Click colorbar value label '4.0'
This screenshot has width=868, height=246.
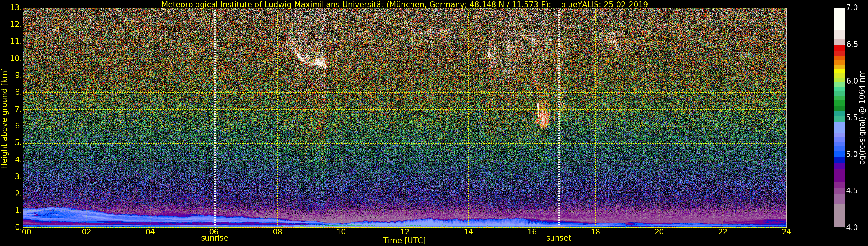pos(852,227)
